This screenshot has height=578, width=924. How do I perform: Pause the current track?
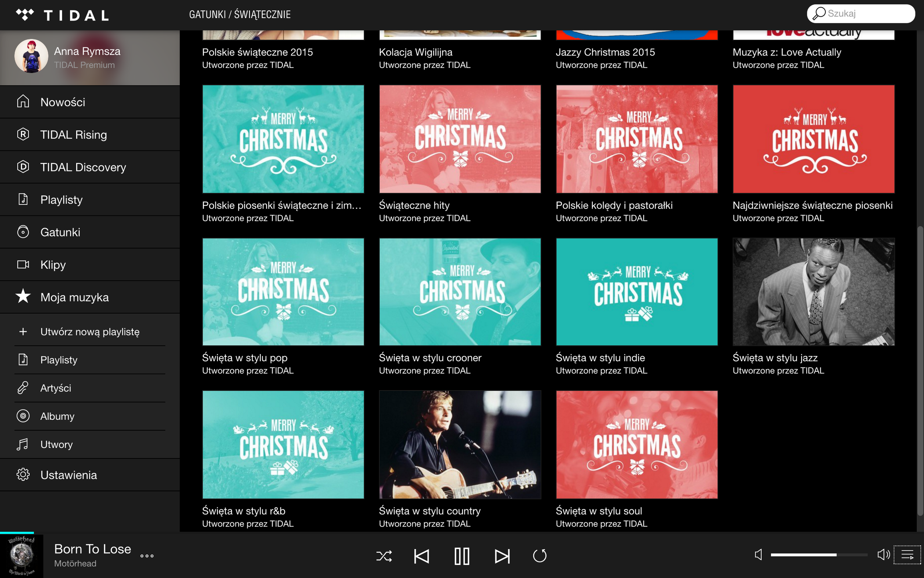[x=462, y=556]
